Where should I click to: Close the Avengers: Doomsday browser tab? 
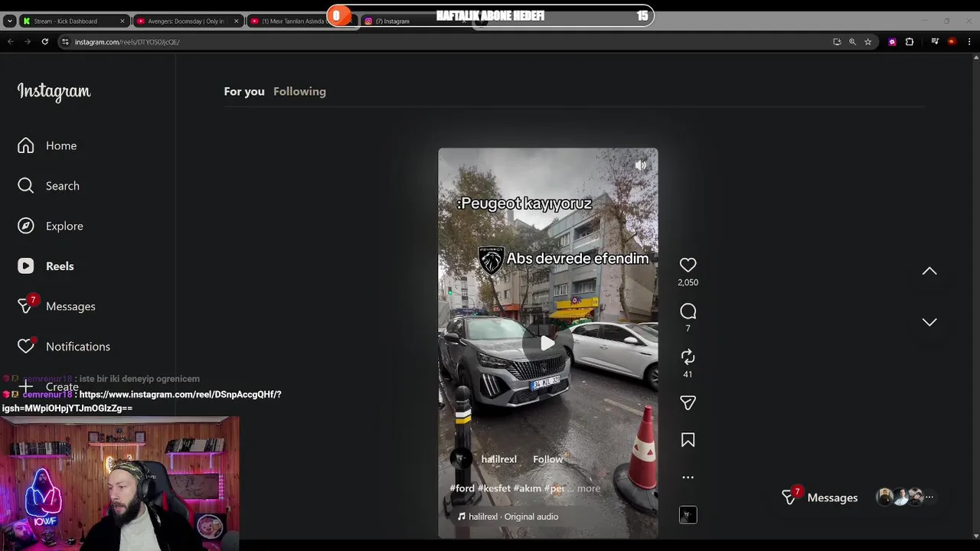coord(236,21)
